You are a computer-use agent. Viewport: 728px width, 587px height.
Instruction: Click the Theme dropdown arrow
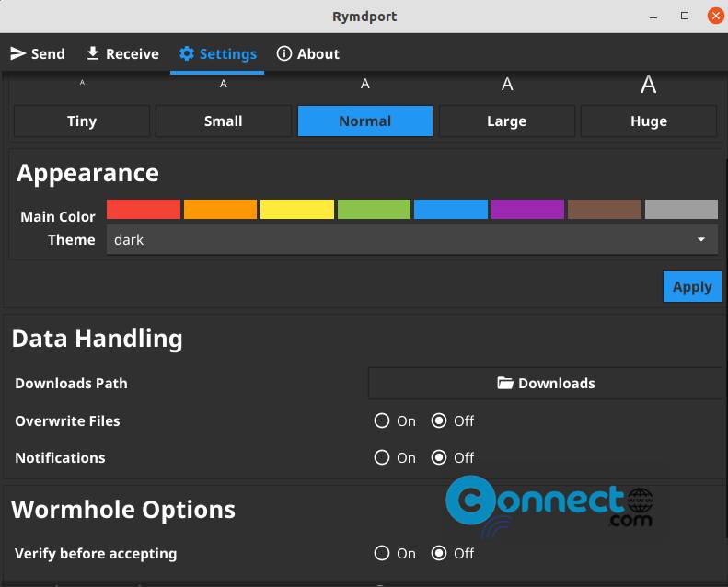(x=701, y=239)
